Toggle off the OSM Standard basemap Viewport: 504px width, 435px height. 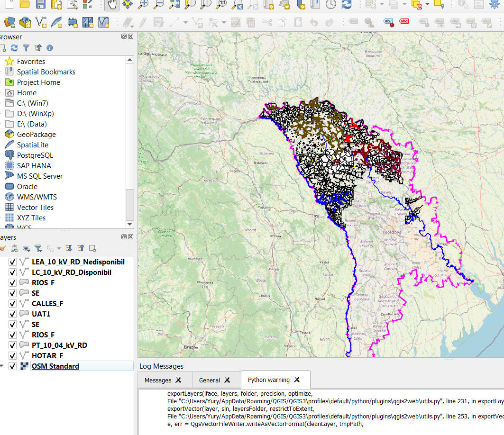13,366
